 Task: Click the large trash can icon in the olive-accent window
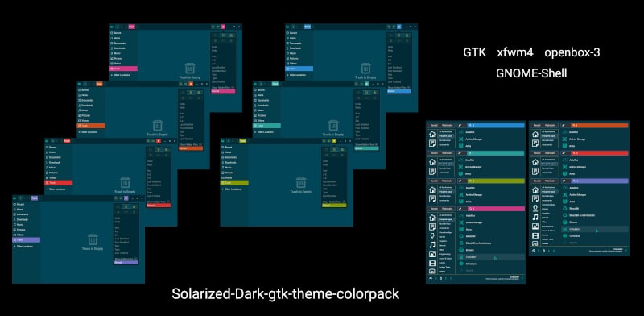coord(301,182)
